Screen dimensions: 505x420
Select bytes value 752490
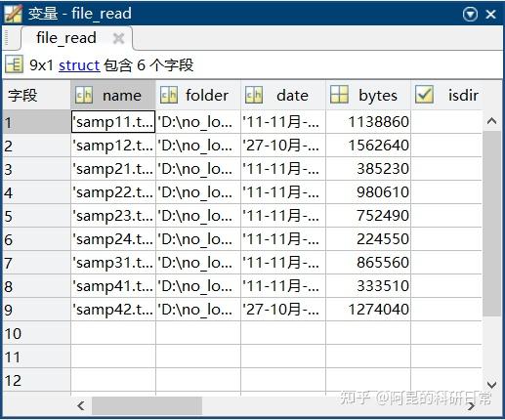point(368,216)
